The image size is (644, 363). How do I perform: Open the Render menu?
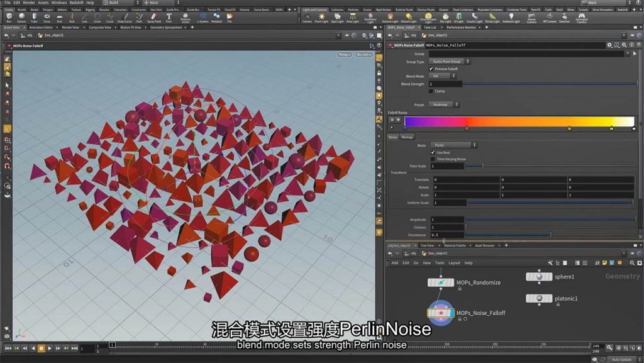pos(29,3)
